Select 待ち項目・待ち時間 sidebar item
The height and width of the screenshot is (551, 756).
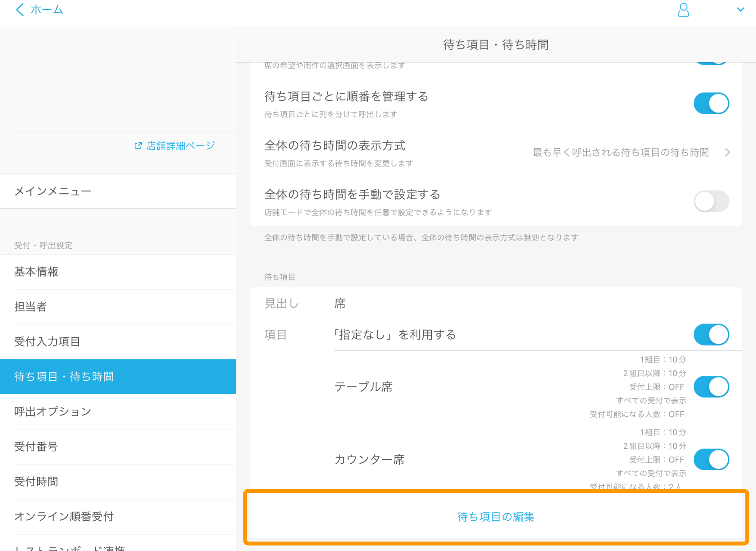coord(118,377)
